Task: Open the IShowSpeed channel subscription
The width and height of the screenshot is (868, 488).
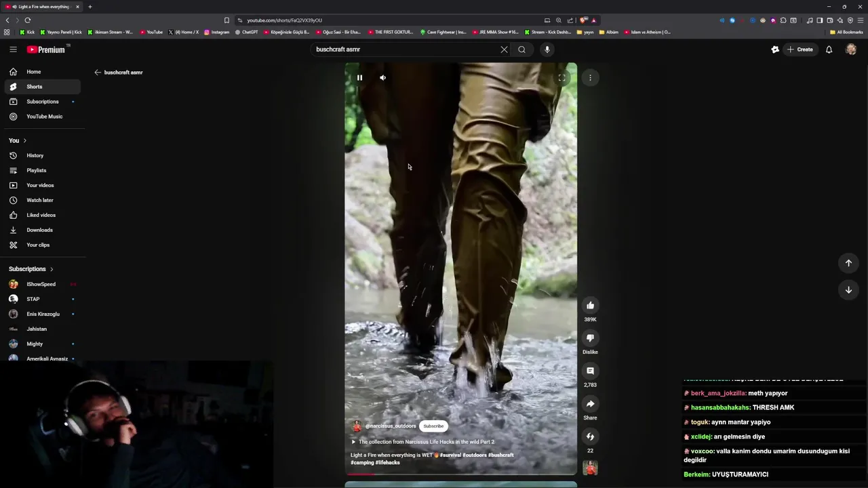Action: point(42,285)
